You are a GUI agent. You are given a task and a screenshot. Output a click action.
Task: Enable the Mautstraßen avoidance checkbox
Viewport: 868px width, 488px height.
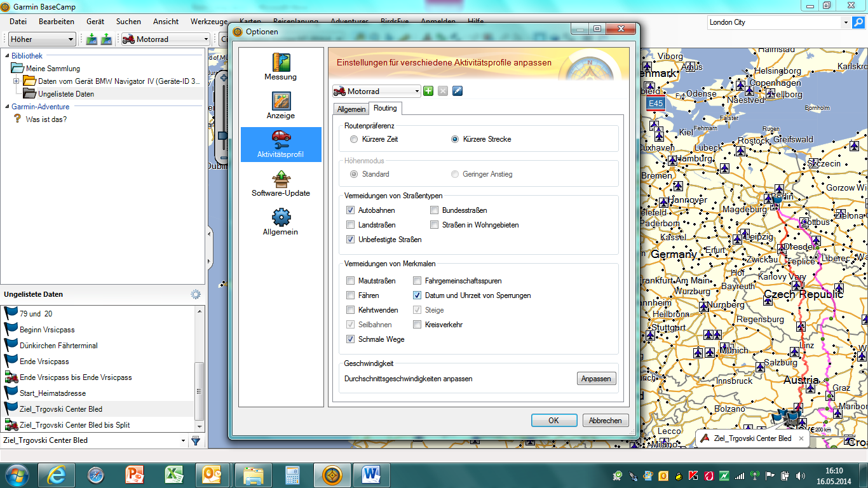click(x=350, y=281)
